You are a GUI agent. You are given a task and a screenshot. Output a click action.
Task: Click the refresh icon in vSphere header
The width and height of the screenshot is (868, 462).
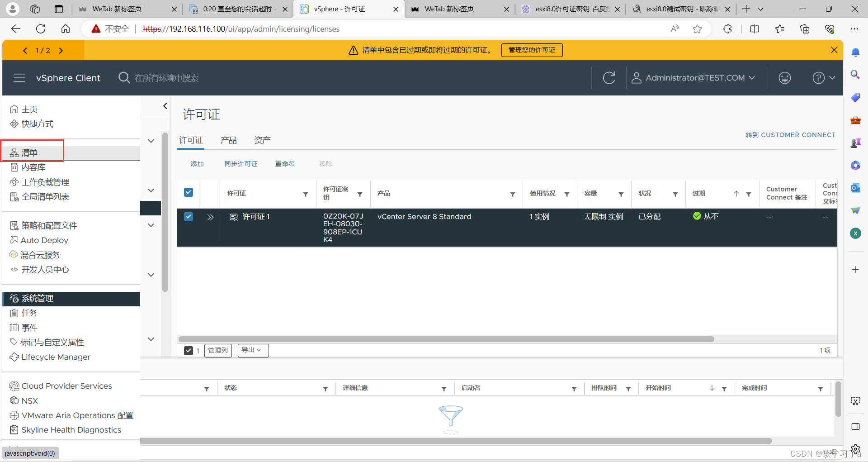(x=609, y=78)
